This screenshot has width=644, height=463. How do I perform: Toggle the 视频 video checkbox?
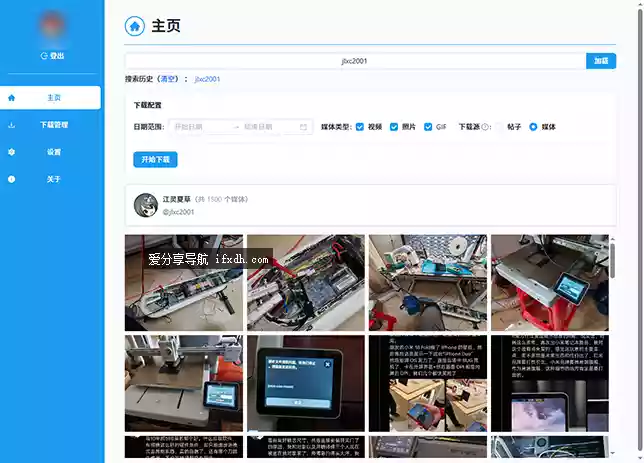(360, 127)
